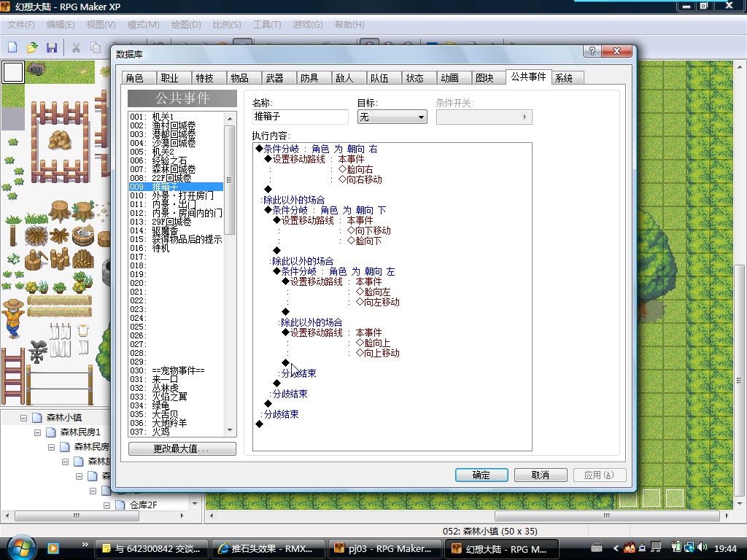Switch to pj03 - RPG Maker taskbar window
Screen dimensions: 747x560
click(384, 549)
